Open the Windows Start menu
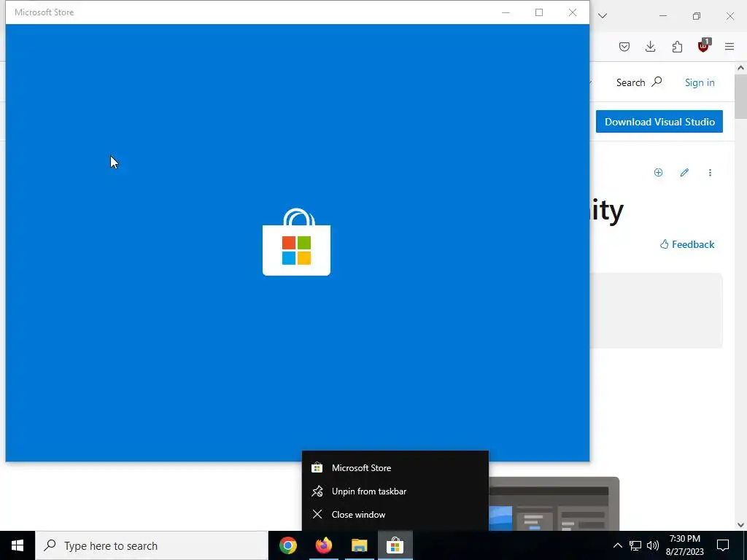Viewport: 747px width, 560px height. pos(18,545)
